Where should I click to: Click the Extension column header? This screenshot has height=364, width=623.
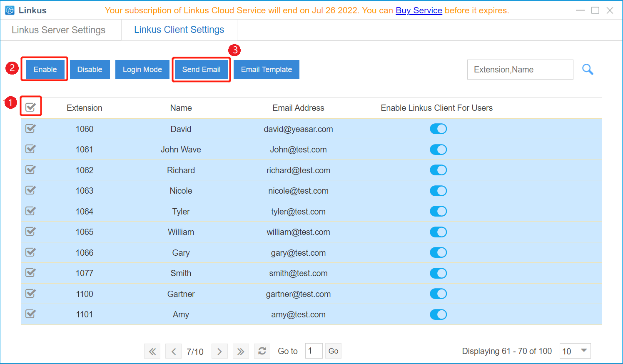[x=85, y=108]
